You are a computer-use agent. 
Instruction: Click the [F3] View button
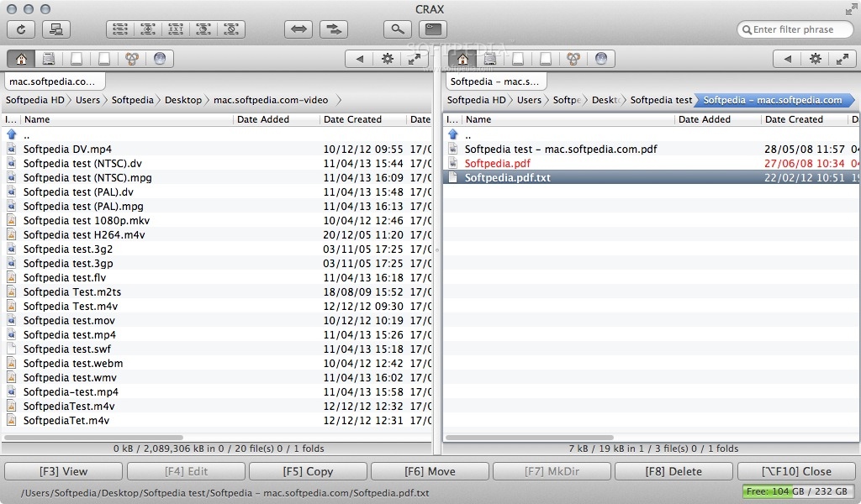click(63, 471)
